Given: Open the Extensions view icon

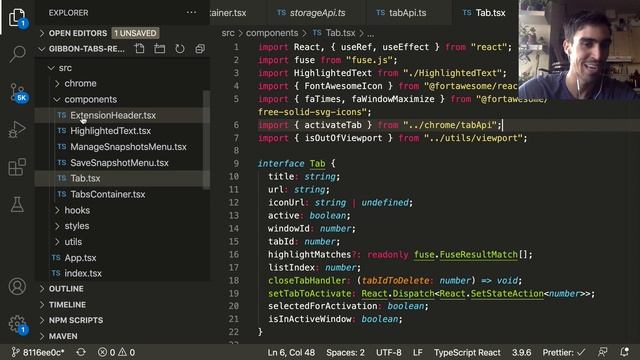Looking at the screenshot, I should (17, 167).
